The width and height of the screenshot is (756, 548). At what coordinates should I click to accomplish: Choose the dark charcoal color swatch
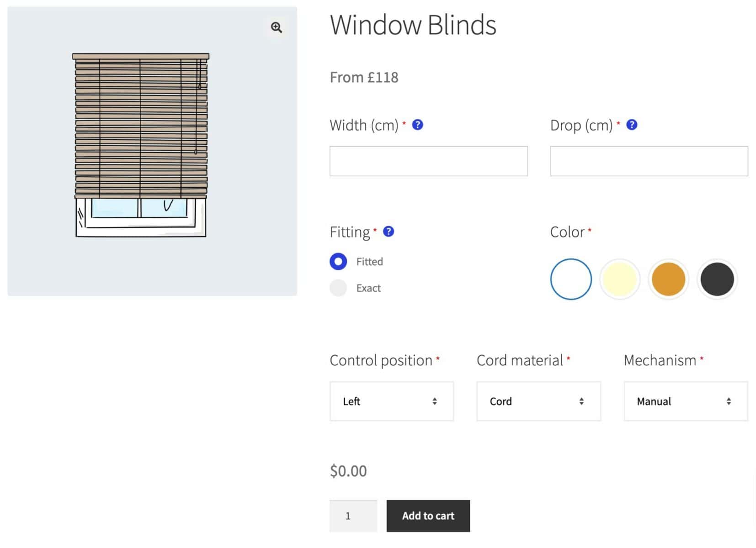click(x=717, y=279)
